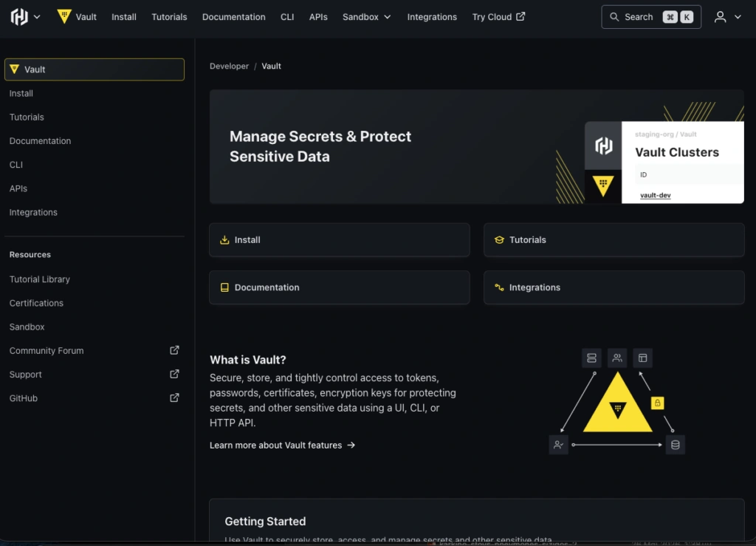Open CLI in the top navigation

tap(287, 17)
